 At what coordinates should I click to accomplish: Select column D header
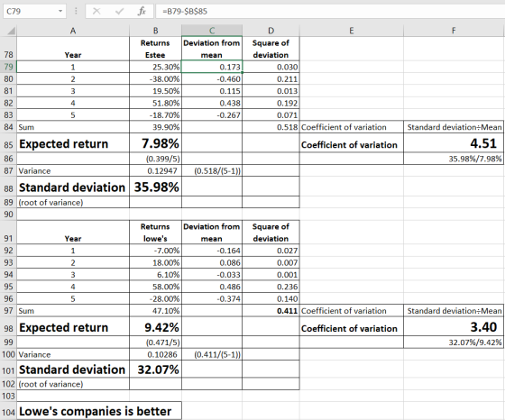[x=271, y=31]
